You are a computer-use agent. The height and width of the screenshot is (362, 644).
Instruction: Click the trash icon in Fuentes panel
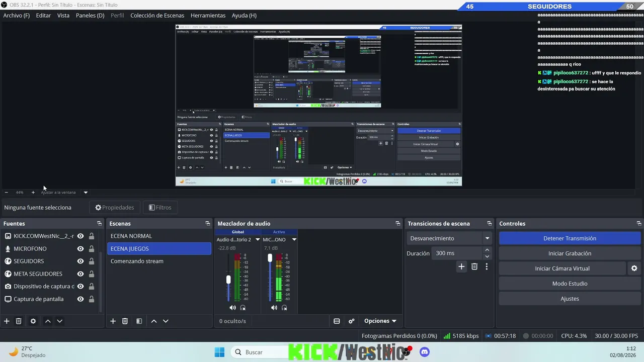pyautogui.click(x=19, y=321)
